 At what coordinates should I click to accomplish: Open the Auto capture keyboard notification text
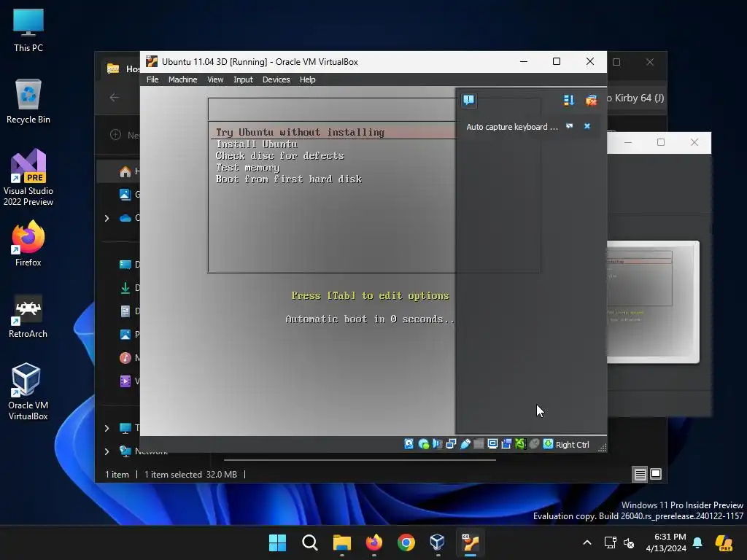pyautogui.click(x=511, y=127)
